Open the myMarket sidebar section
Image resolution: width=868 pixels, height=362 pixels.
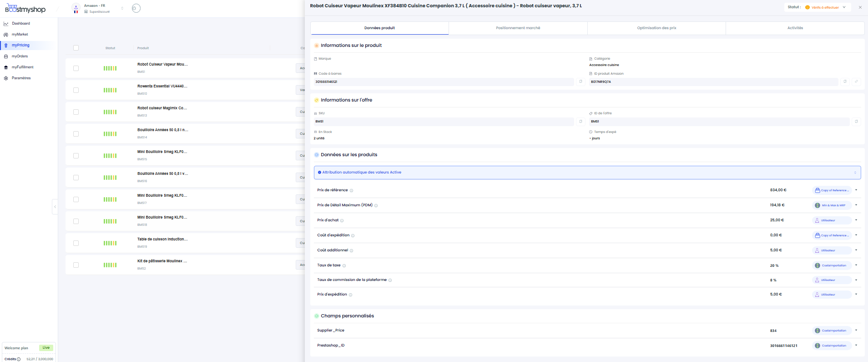[x=20, y=34]
